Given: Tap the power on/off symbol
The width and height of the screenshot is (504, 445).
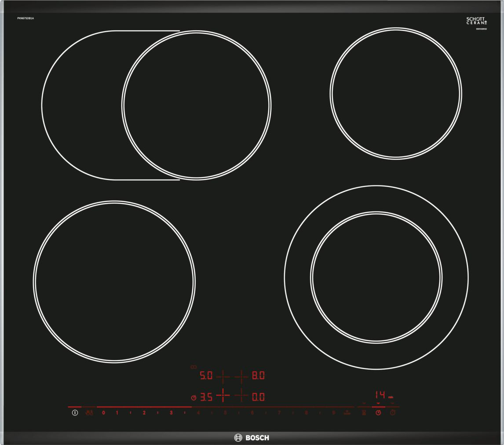Looking at the screenshot, I should tap(75, 412).
